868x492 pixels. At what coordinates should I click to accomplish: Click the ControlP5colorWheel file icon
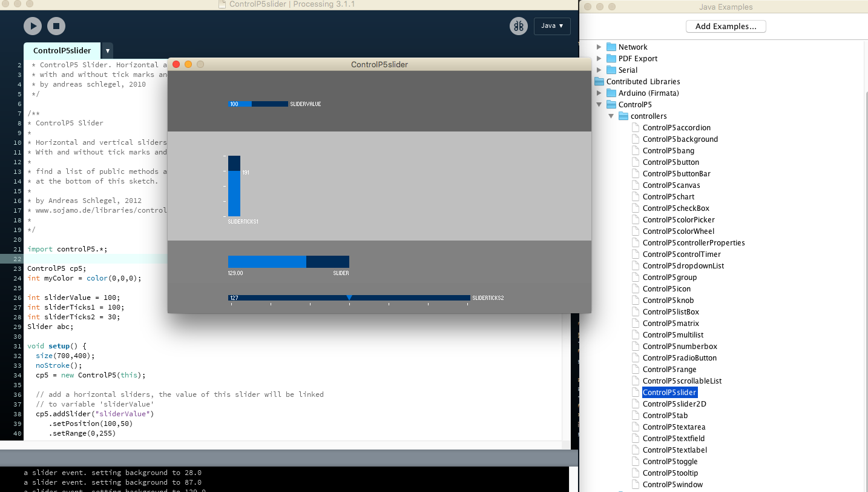click(636, 231)
